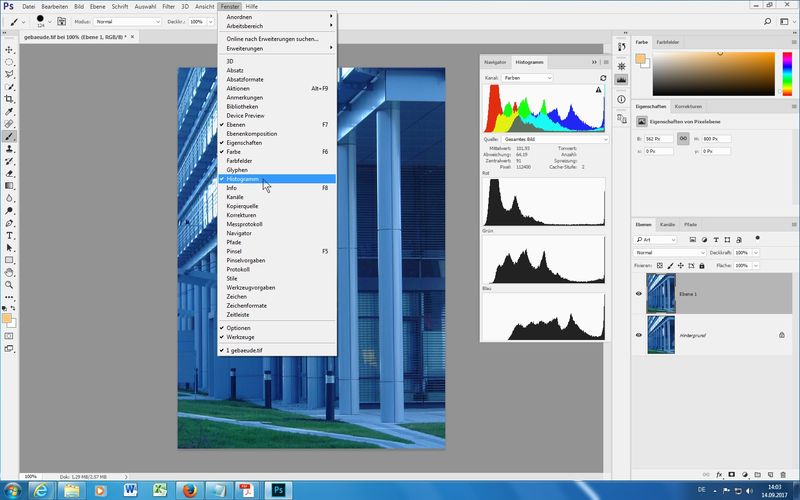
Task: Select the Crop tool
Action: pos(9,99)
